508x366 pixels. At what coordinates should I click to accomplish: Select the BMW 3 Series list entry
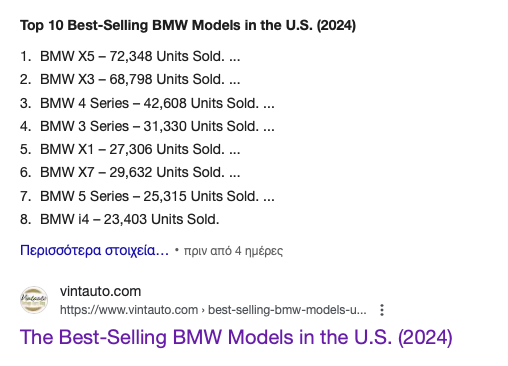(147, 126)
